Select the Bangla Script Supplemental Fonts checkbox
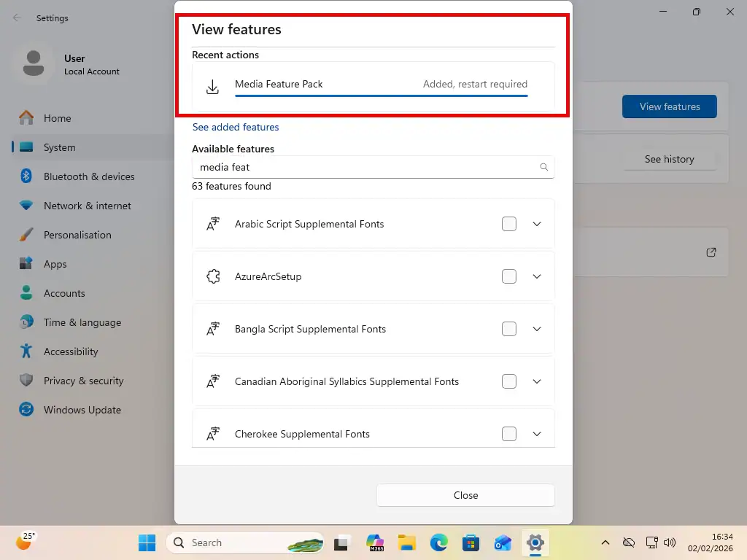This screenshot has height=560, width=747. click(509, 329)
